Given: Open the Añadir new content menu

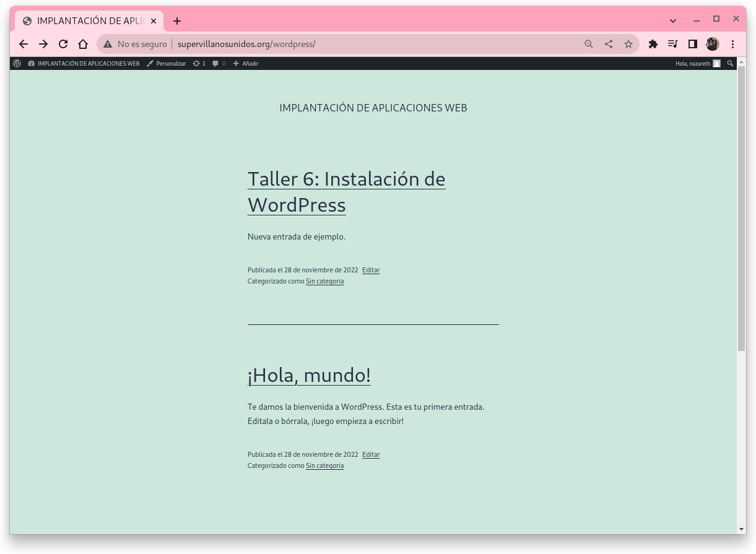Looking at the screenshot, I should 246,63.
